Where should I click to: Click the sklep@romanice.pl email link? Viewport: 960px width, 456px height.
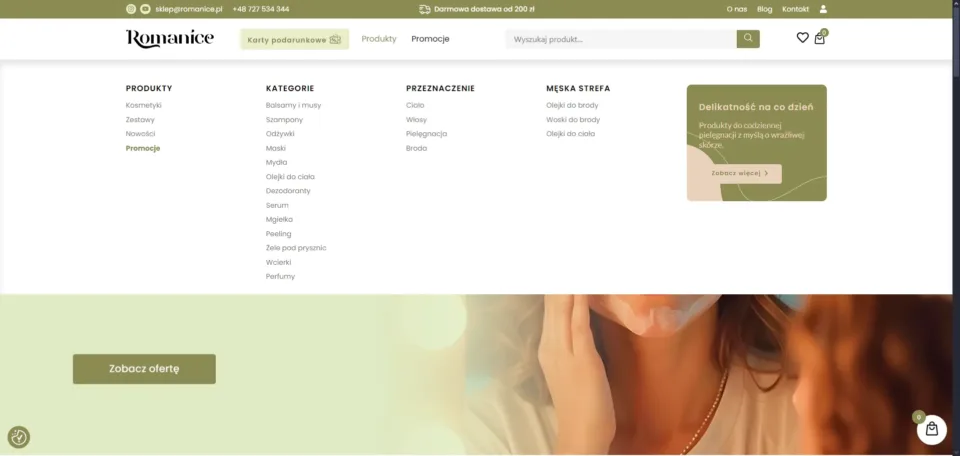pos(189,9)
